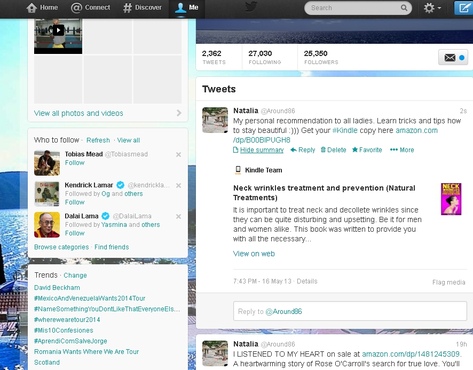Screen dimensions: 473x370
Task: Open View on web link
Action: (x=254, y=254)
